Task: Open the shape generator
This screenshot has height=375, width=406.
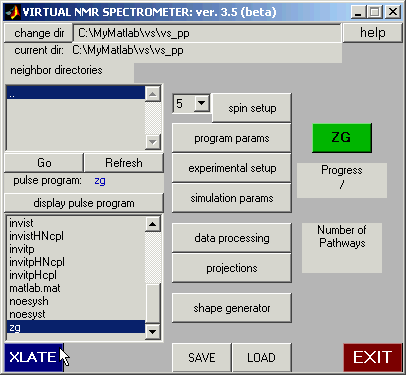Action: (x=232, y=308)
